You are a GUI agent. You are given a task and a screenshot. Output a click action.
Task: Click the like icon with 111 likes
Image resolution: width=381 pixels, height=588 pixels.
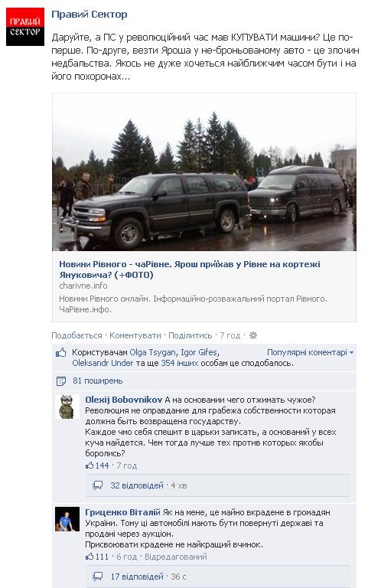tap(90, 557)
